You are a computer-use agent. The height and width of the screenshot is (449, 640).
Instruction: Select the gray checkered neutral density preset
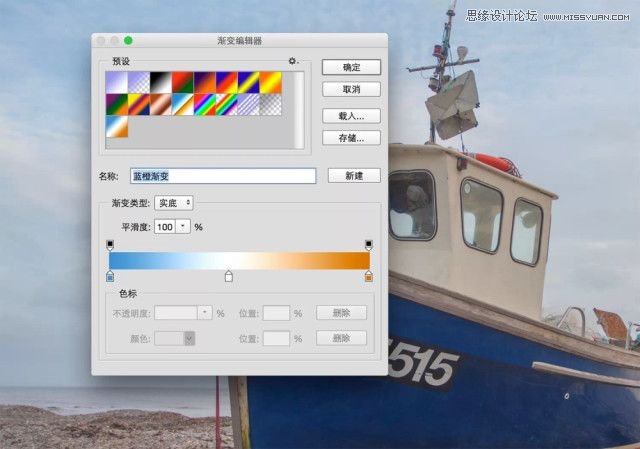(x=271, y=104)
